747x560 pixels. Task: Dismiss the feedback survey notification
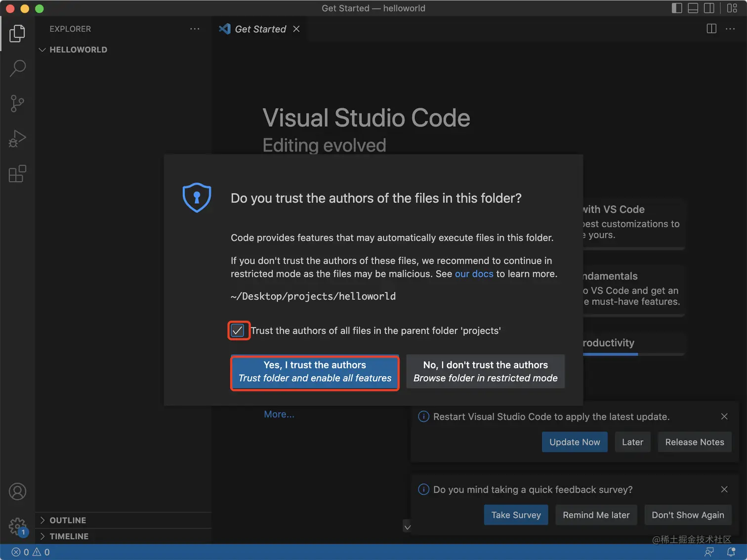724,489
